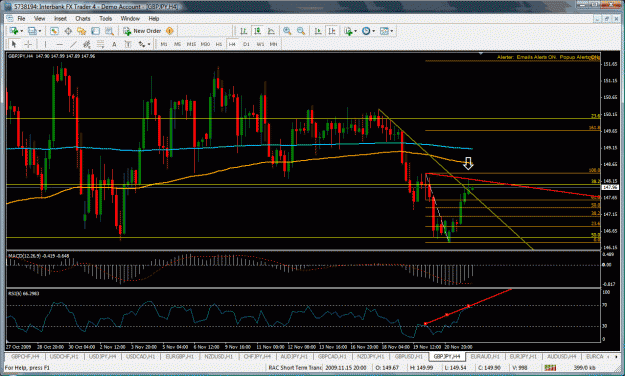This screenshot has height=376, width=625.
Task: Switch to M5 timeframe
Action: 177,44
